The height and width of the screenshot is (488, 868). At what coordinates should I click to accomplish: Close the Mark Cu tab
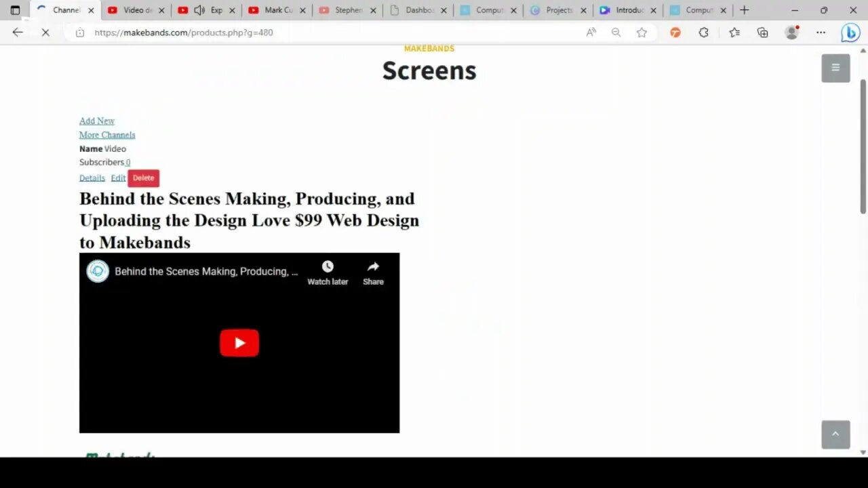(302, 10)
